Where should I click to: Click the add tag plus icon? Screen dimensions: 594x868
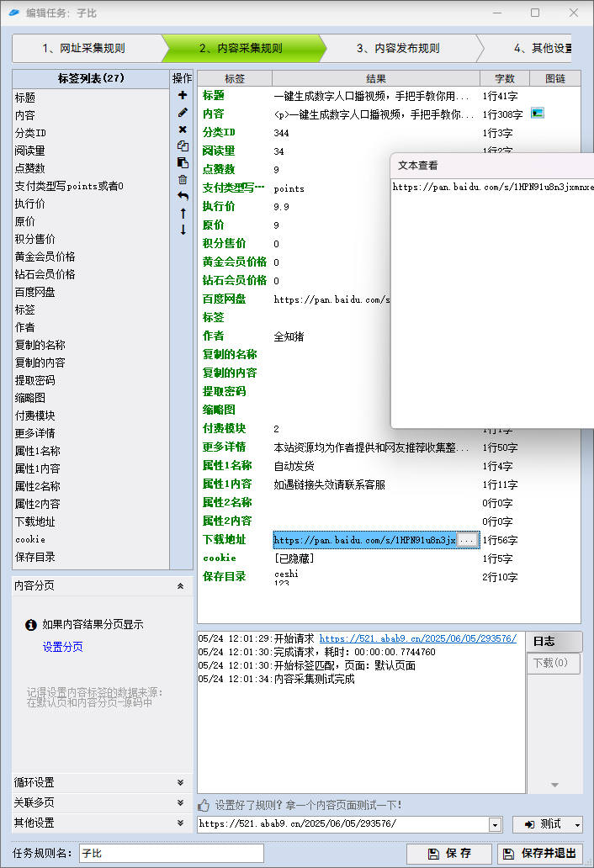pos(183,95)
